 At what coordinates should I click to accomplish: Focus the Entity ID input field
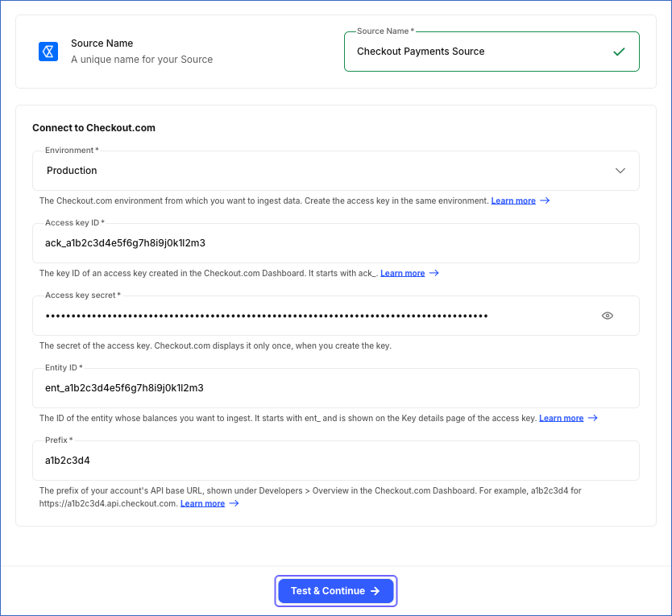click(x=336, y=388)
